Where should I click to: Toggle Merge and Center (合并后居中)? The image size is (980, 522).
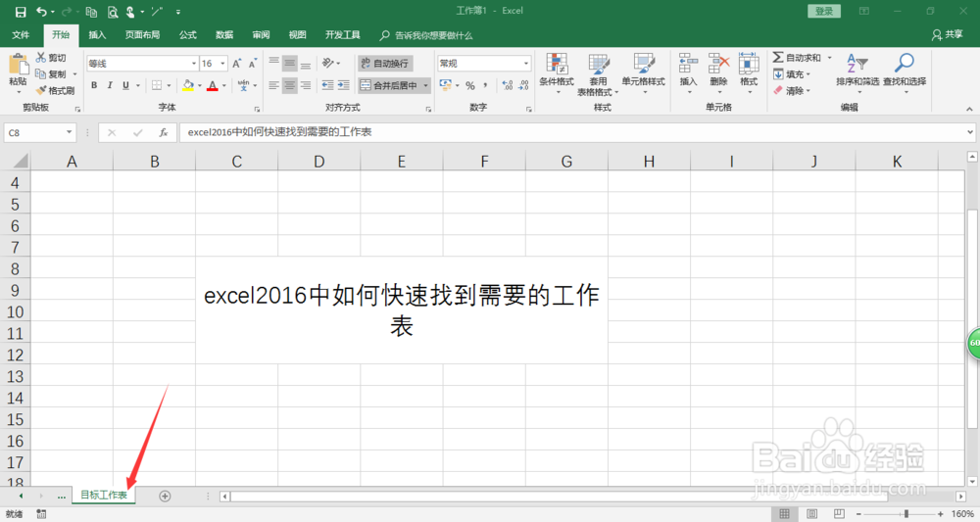coord(389,85)
